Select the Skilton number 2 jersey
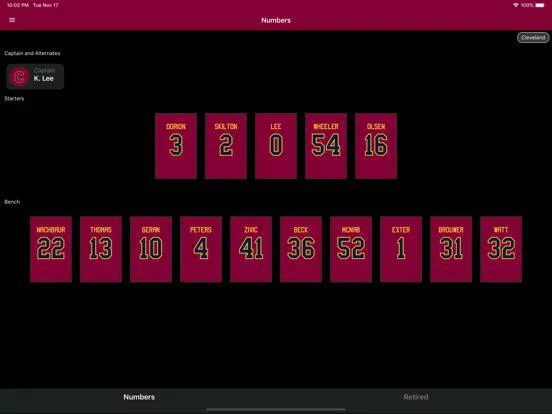This screenshot has width=552, height=414. (226, 146)
